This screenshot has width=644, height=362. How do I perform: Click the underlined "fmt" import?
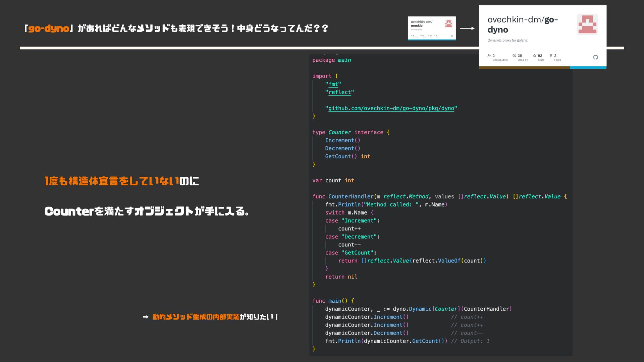333,84
